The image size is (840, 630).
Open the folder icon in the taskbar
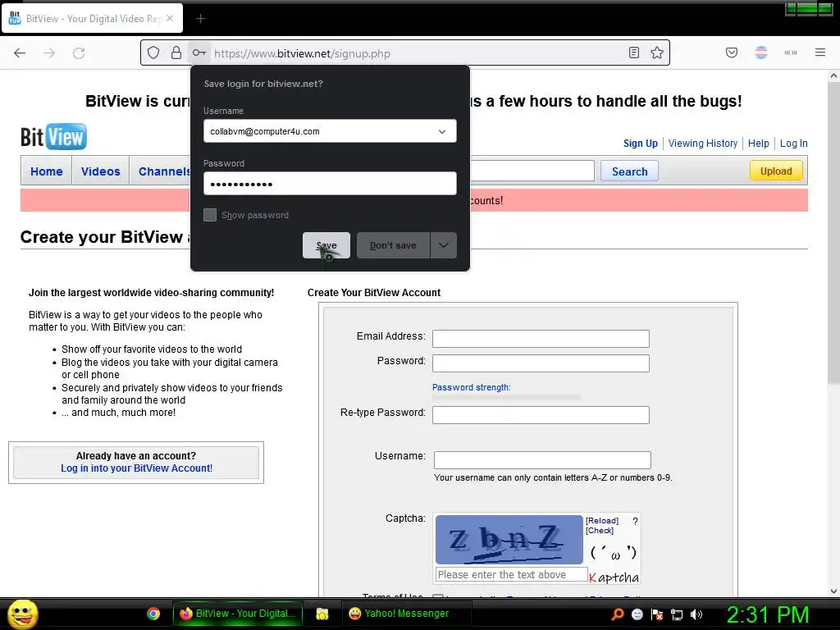tap(322, 614)
